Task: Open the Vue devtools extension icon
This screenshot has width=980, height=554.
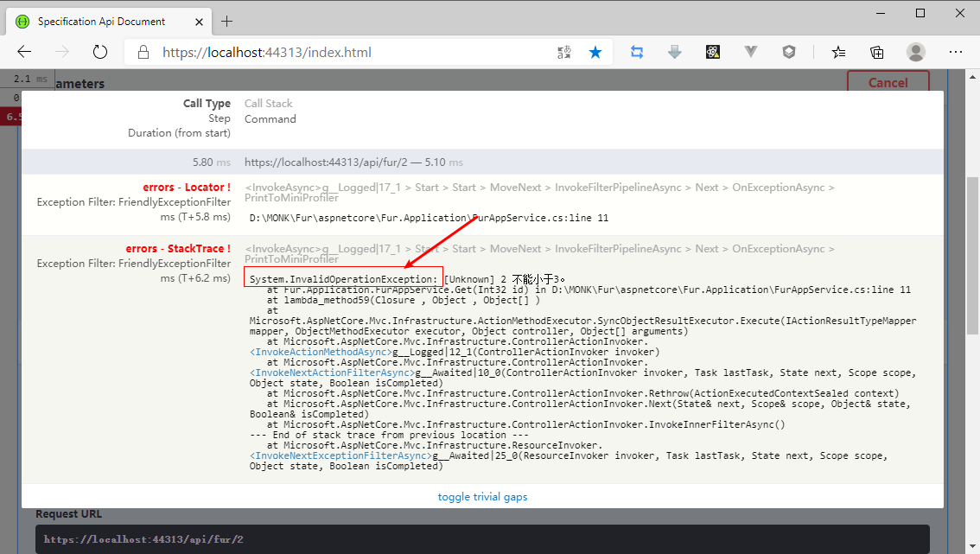Action: (x=751, y=52)
